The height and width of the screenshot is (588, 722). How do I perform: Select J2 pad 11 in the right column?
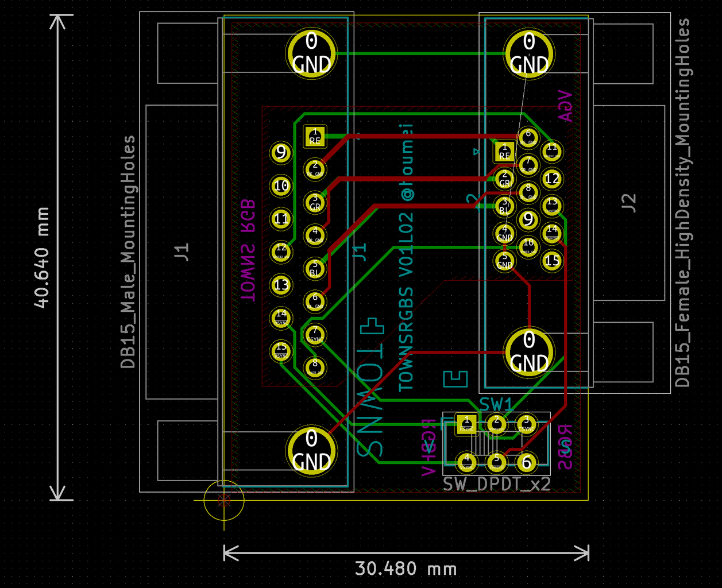click(552, 152)
